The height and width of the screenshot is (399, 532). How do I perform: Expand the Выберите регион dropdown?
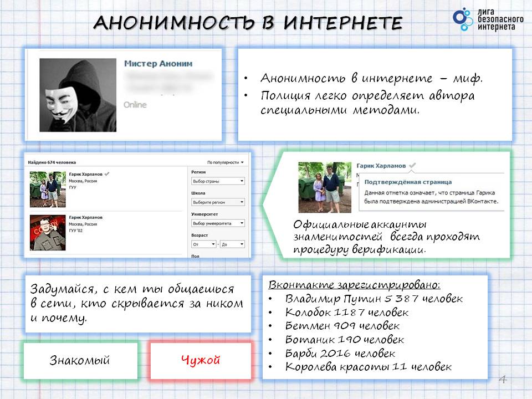pyautogui.click(x=218, y=202)
